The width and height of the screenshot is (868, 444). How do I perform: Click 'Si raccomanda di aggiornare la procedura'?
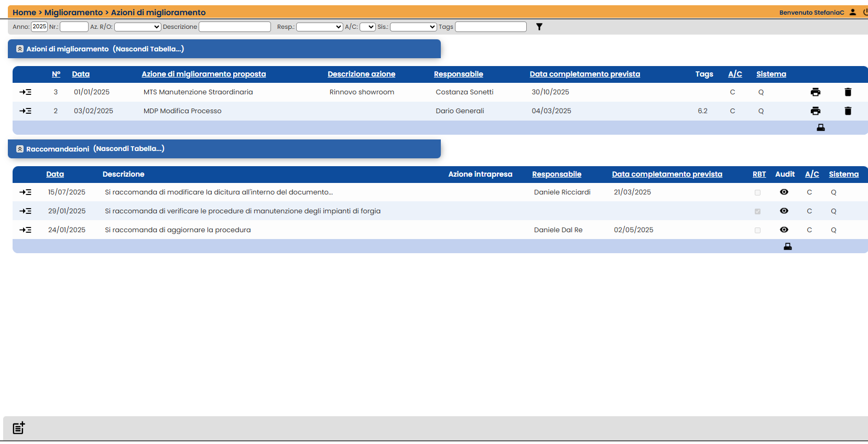[x=178, y=230]
